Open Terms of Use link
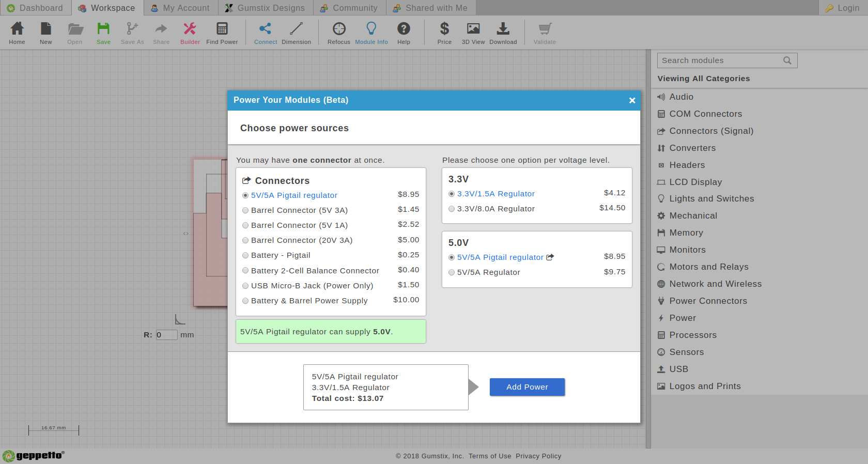Viewport: 868px width, 464px height. click(490, 456)
